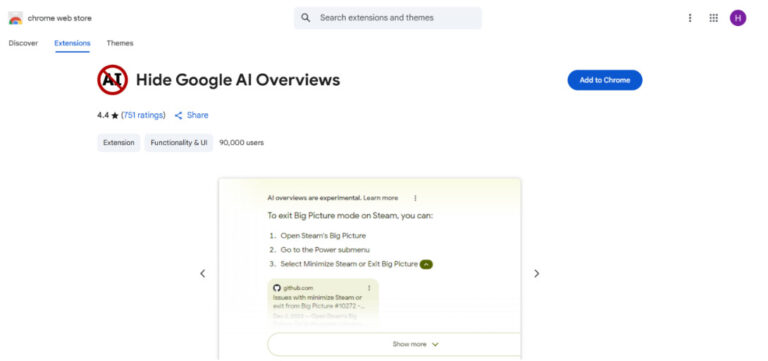
Task: Click the 4.4 star rating text
Action: click(108, 115)
